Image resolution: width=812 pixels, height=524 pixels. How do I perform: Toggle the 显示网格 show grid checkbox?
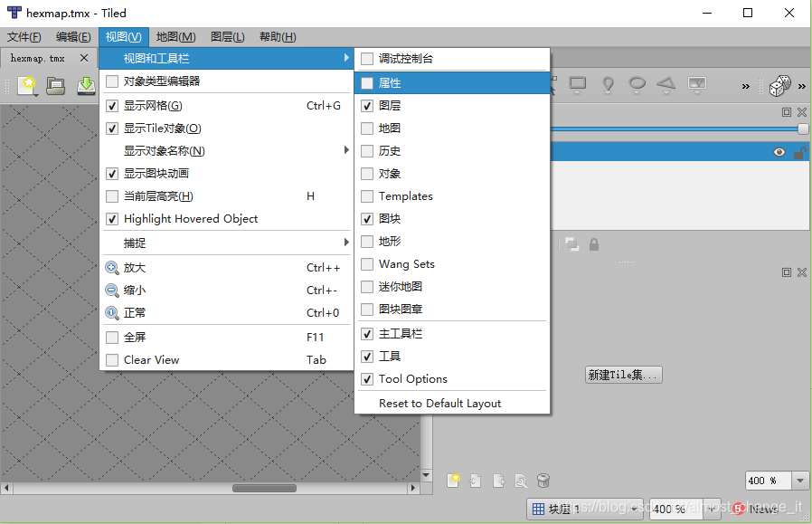click(112, 106)
